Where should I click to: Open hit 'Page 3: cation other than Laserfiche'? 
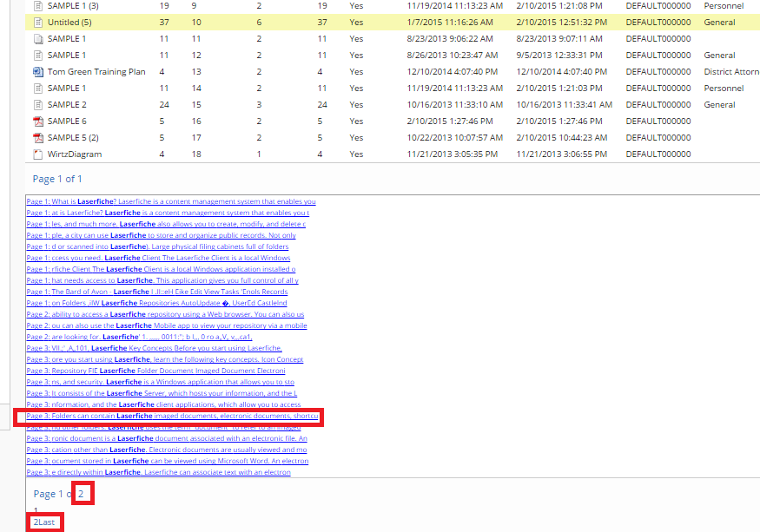167,450
